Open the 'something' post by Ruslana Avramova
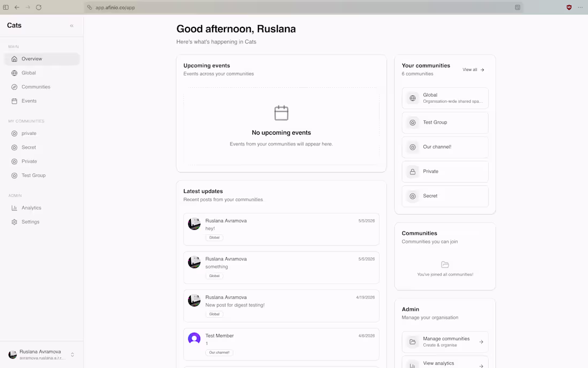588x368 pixels. coord(281,267)
